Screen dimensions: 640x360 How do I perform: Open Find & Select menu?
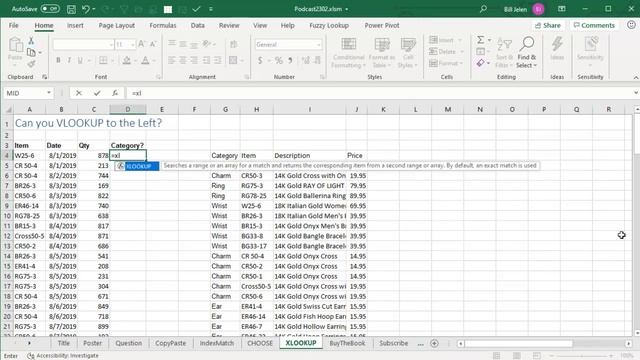coord(527,53)
